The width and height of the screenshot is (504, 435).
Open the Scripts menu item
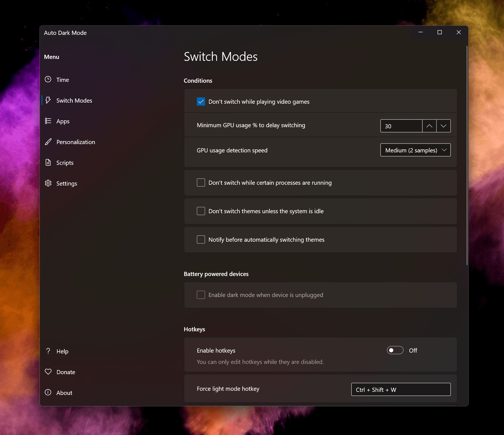(x=65, y=163)
